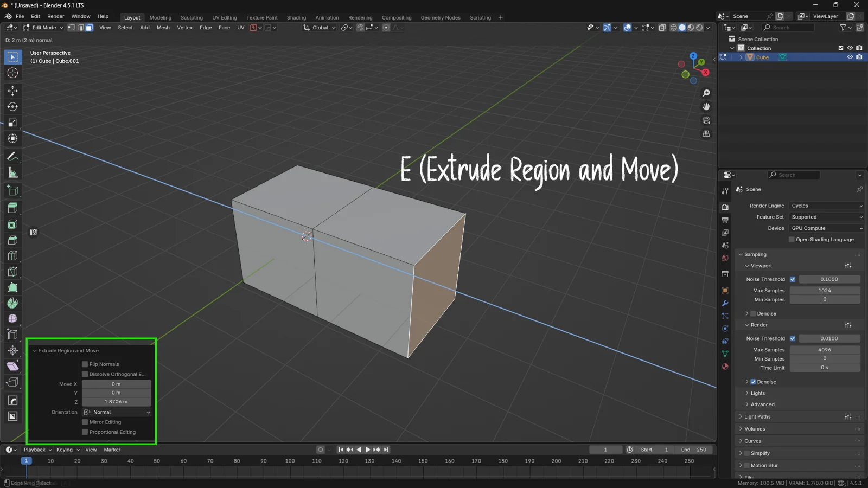Open the Feature Set dropdown
Viewport: 868px width, 488px height.
[x=826, y=217]
